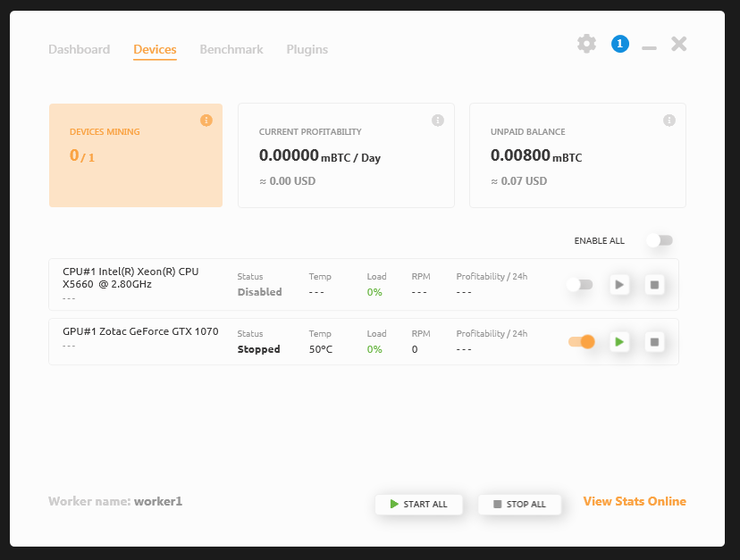Click the worker1 worker name

click(158, 501)
